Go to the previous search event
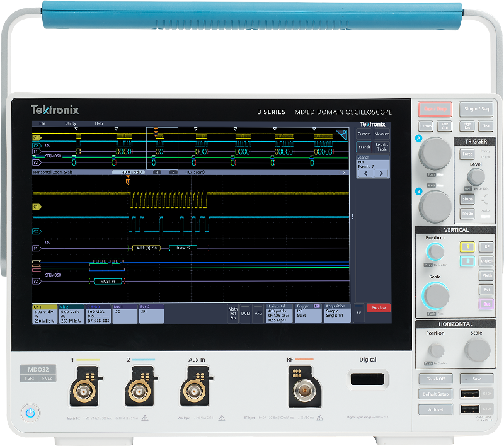 pyautogui.click(x=365, y=173)
